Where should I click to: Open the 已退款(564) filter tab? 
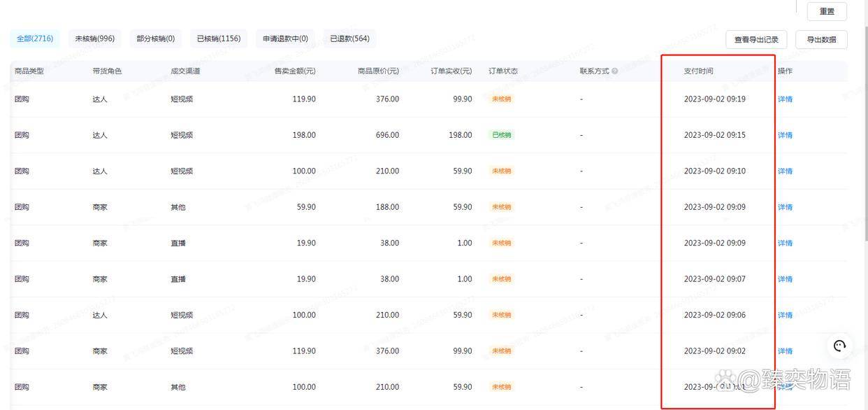[x=348, y=38]
